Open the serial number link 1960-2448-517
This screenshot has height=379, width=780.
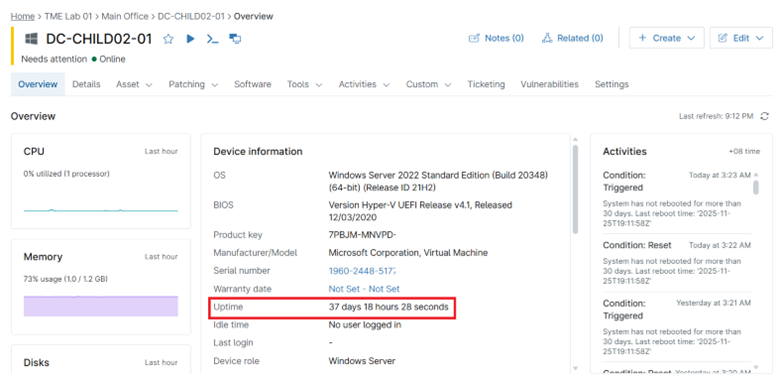362,271
